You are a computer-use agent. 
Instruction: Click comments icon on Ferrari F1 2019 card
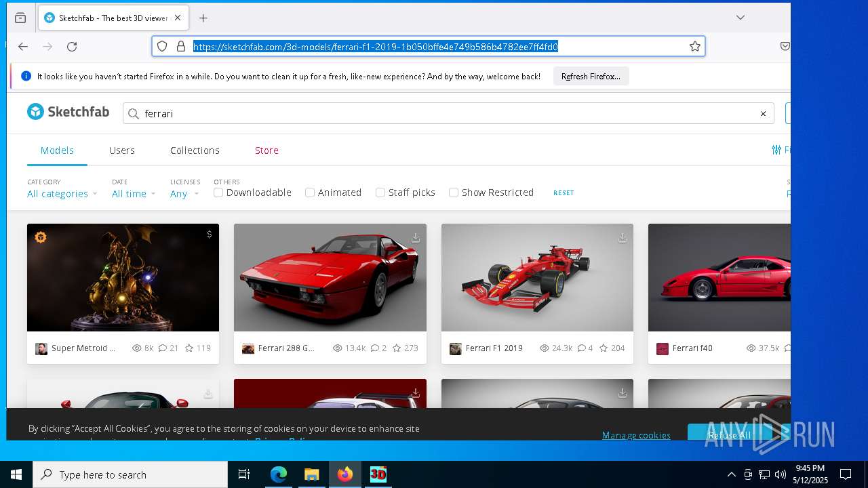pos(582,348)
